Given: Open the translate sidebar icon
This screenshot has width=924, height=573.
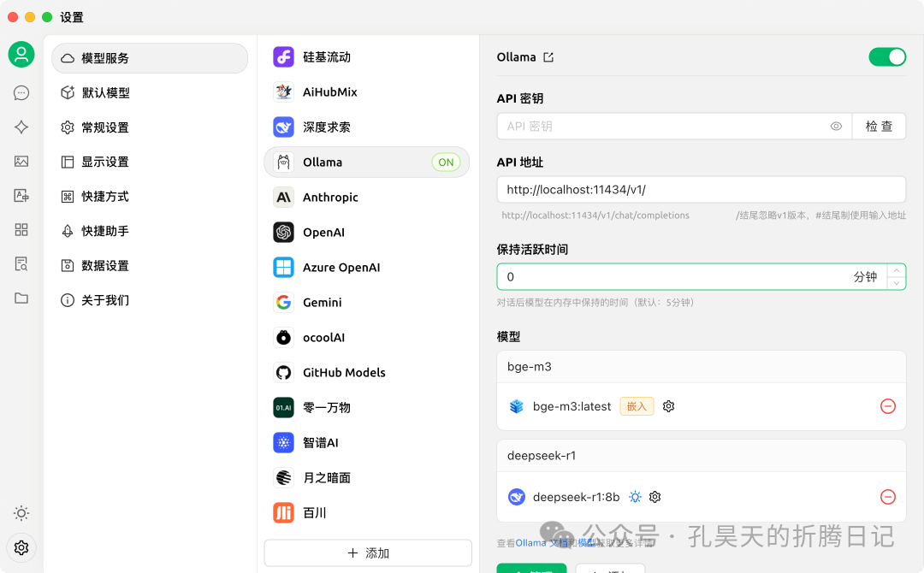Looking at the screenshot, I should point(21,196).
